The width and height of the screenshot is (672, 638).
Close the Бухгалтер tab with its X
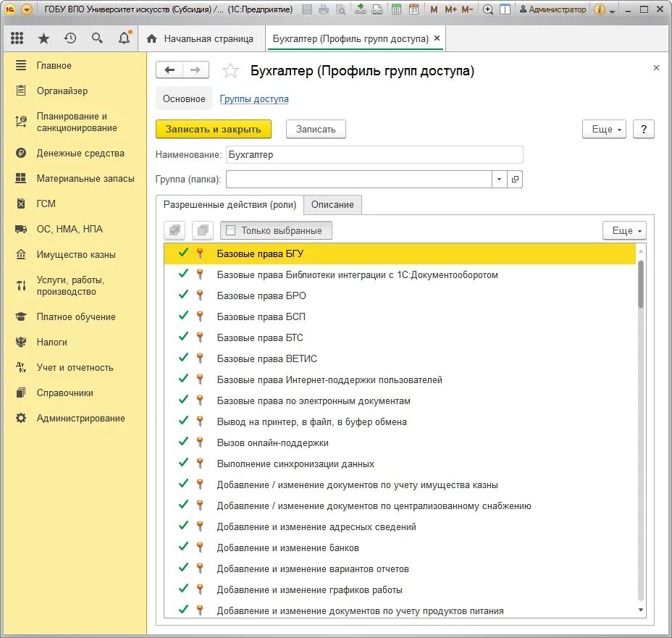click(x=437, y=38)
